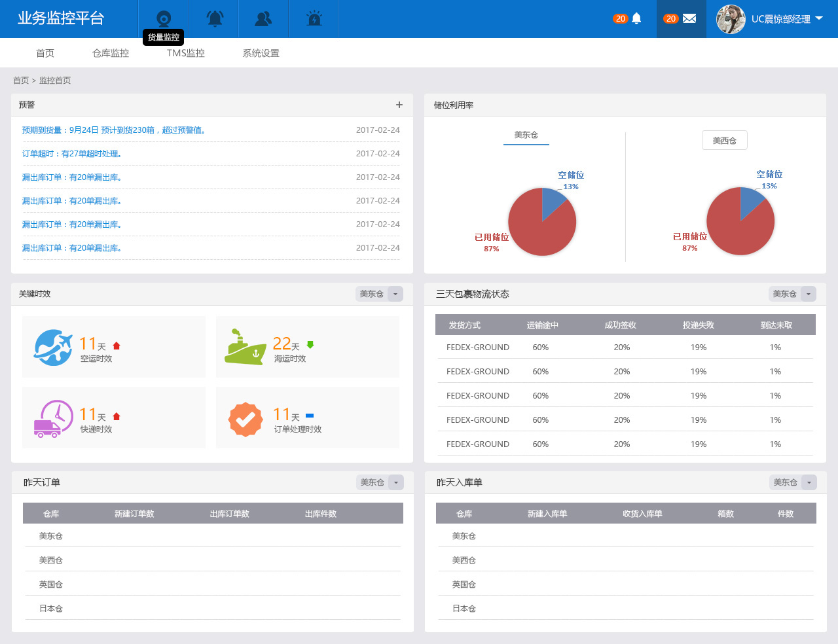Go to 首页 in the breadcrumb
838x644 pixels.
pos(21,80)
